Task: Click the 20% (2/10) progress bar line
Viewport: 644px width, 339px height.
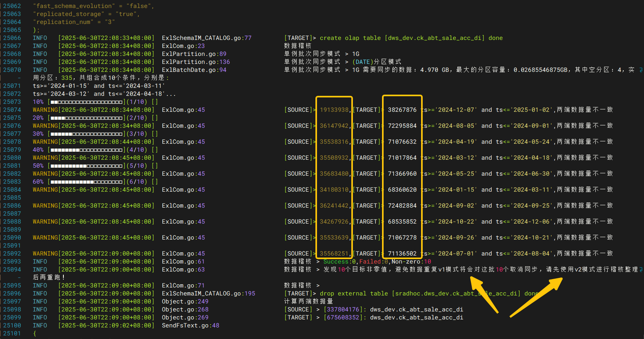Action: 95,118
